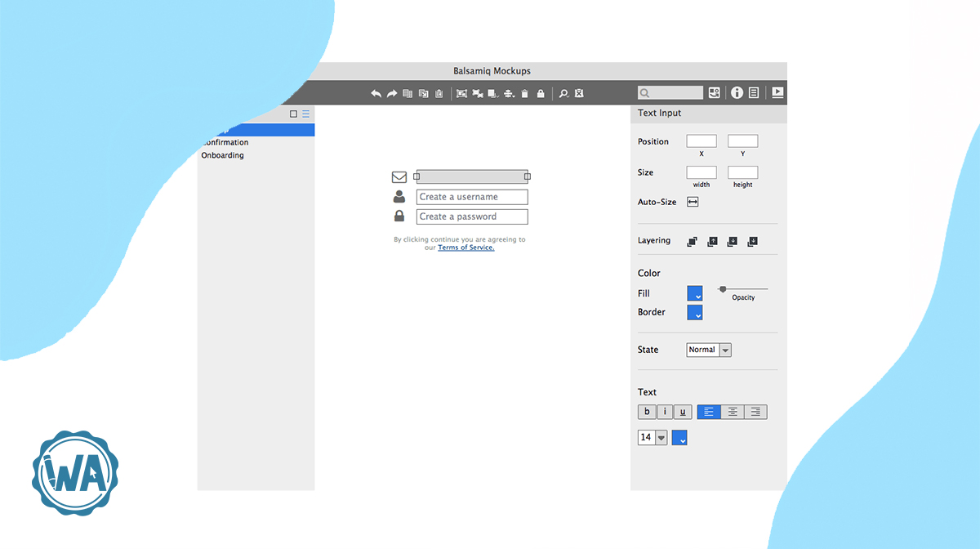This screenshot has height=549, width=980.
Task: Open the project info icon at top right
Action: [736, 92]
